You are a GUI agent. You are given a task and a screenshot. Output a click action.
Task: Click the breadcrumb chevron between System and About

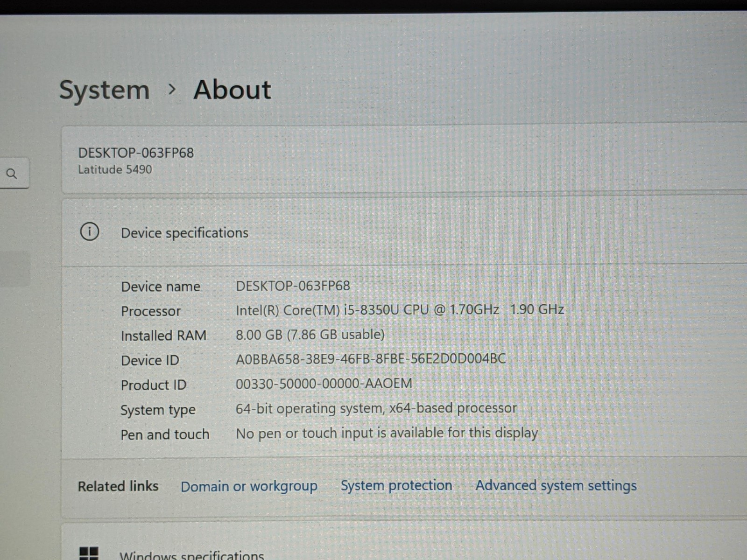pos(172,89)
